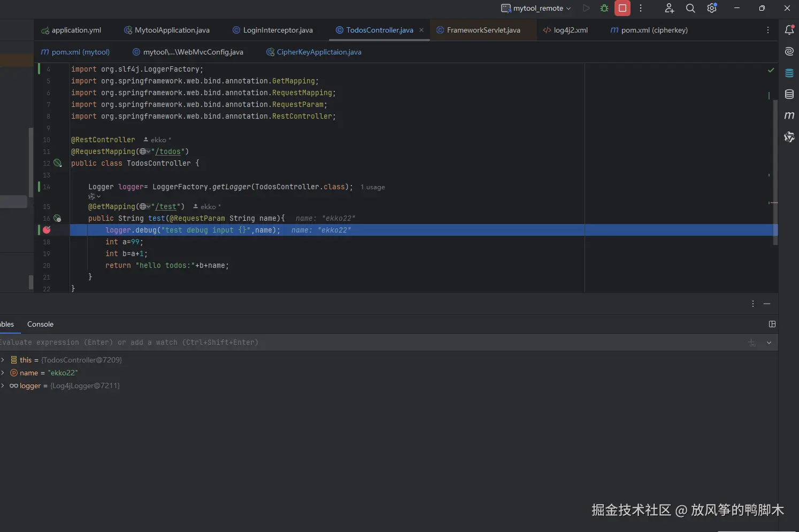Click the green inspections checkmark in the editor
This screenshot has width=799, height=532.
[771, 70]
